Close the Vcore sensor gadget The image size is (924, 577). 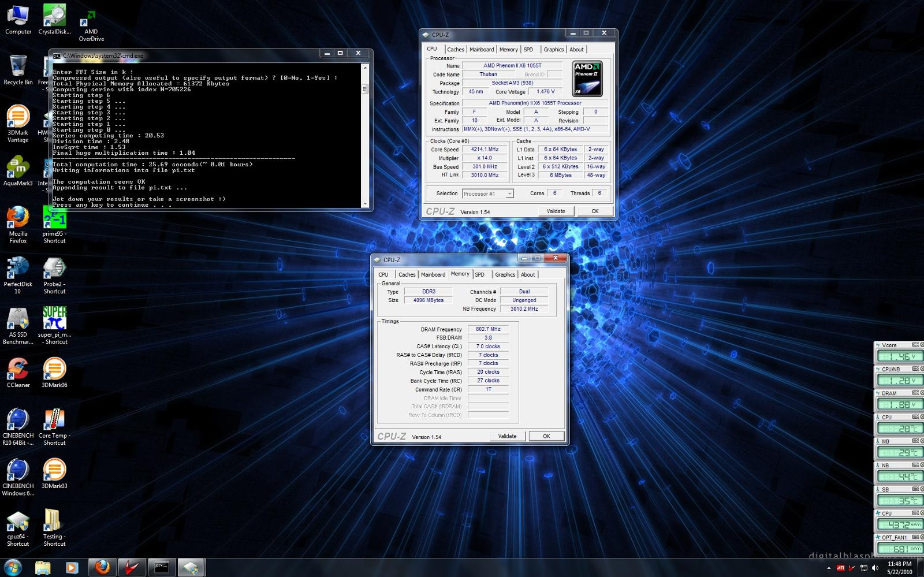[922, 345]
